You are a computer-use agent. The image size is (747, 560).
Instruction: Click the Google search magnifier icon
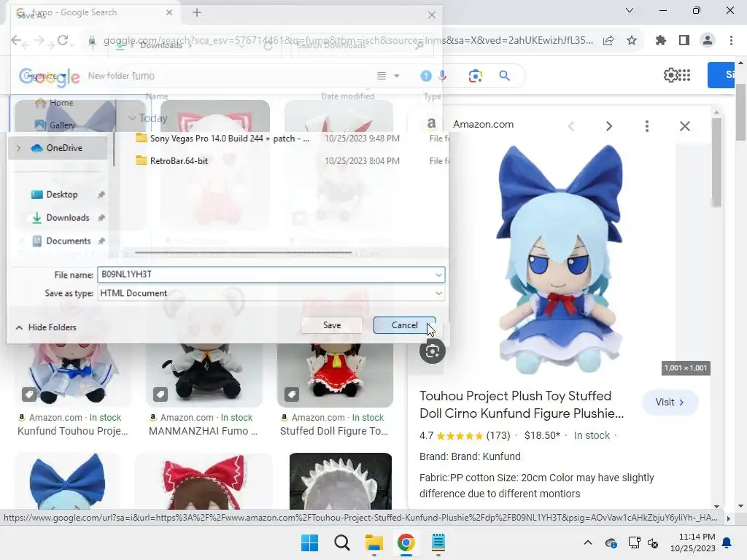505,76
